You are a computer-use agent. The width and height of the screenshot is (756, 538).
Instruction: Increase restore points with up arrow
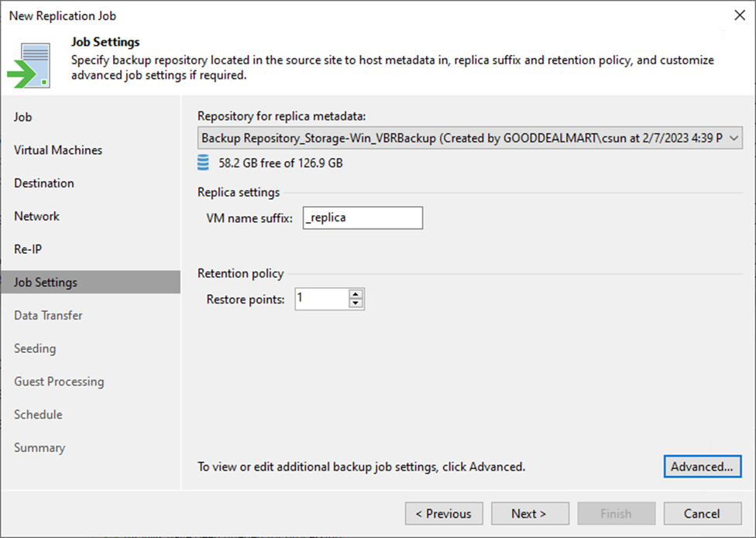coord(356,294)
